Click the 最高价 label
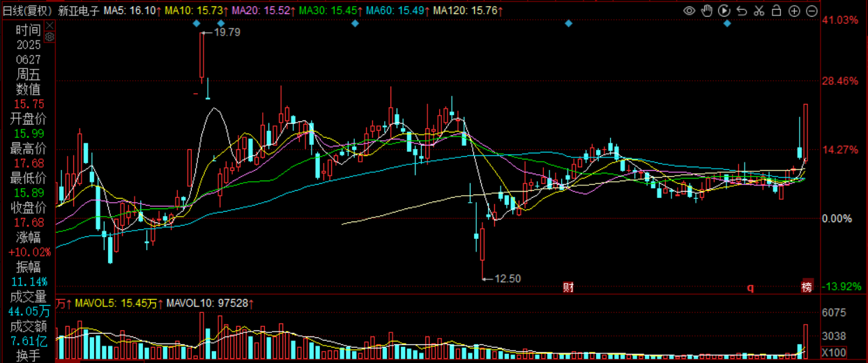Viewport: 868px width, 363px height. coord(28,148)
